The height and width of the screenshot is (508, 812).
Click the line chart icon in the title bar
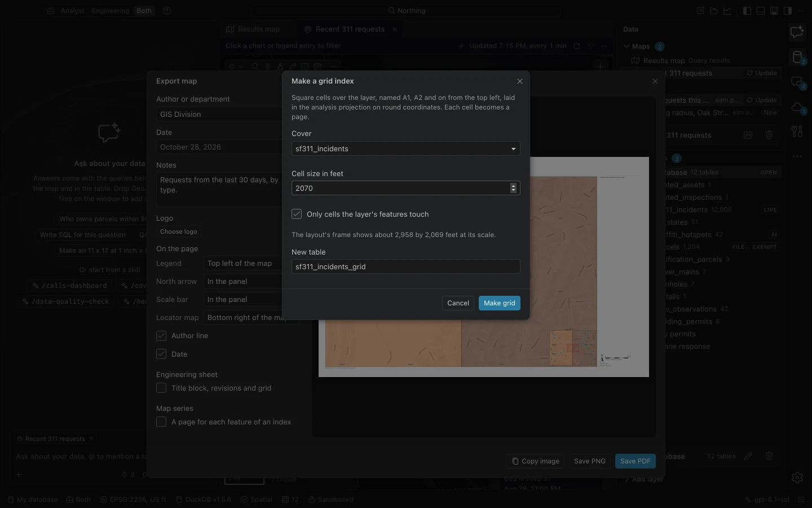[727, 11]
